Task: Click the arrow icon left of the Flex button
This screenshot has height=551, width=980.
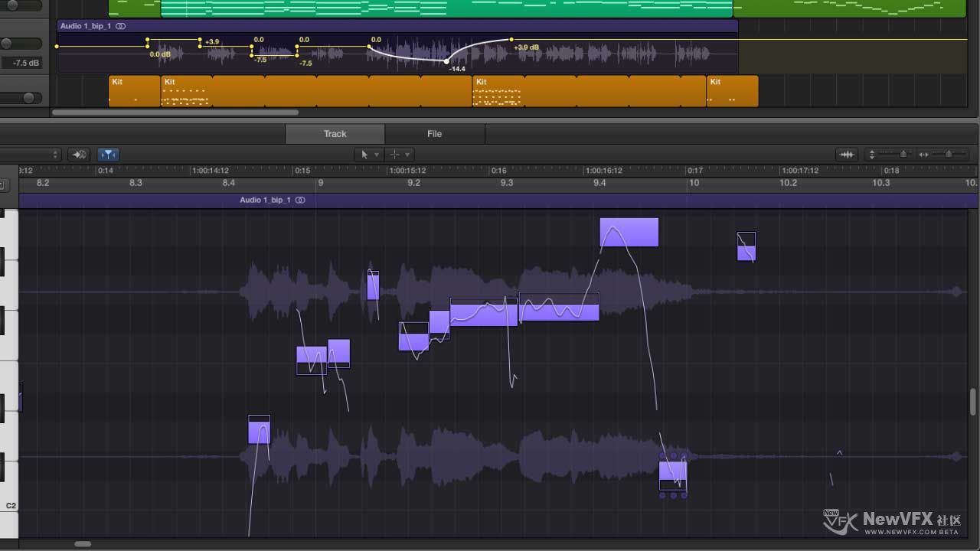Action: [x=79, y=155]
